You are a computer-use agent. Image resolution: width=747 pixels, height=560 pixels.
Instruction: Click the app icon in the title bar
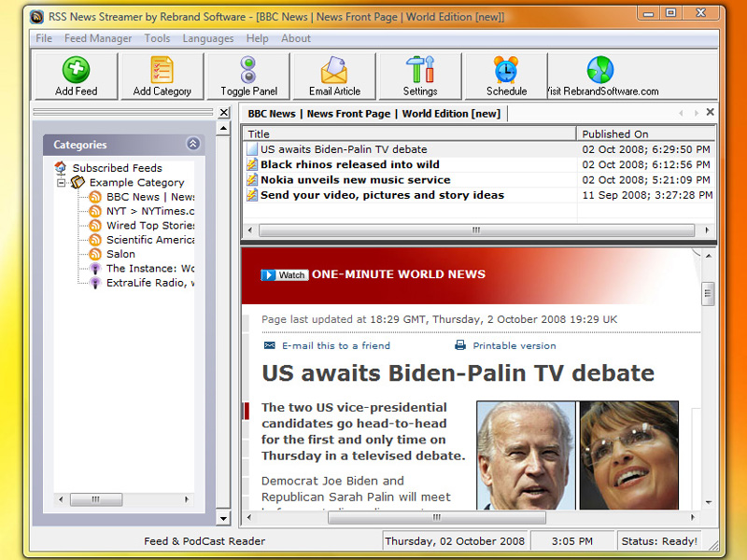(36, 17)
